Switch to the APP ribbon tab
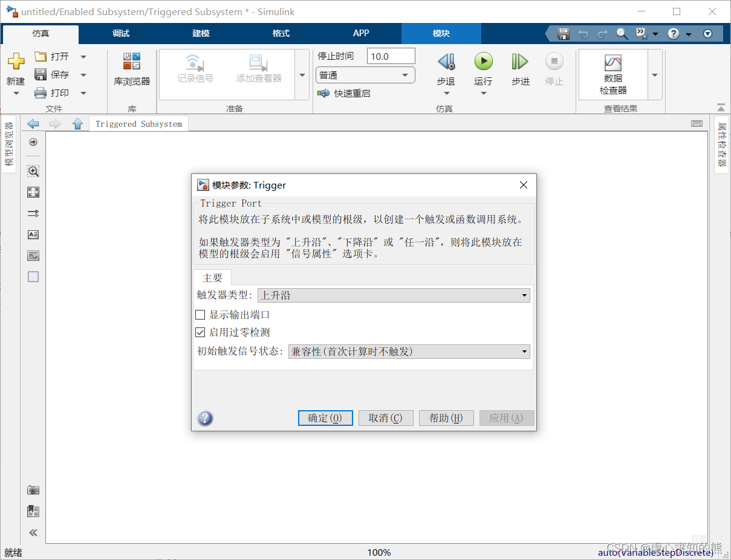 [x=361, y=34]
